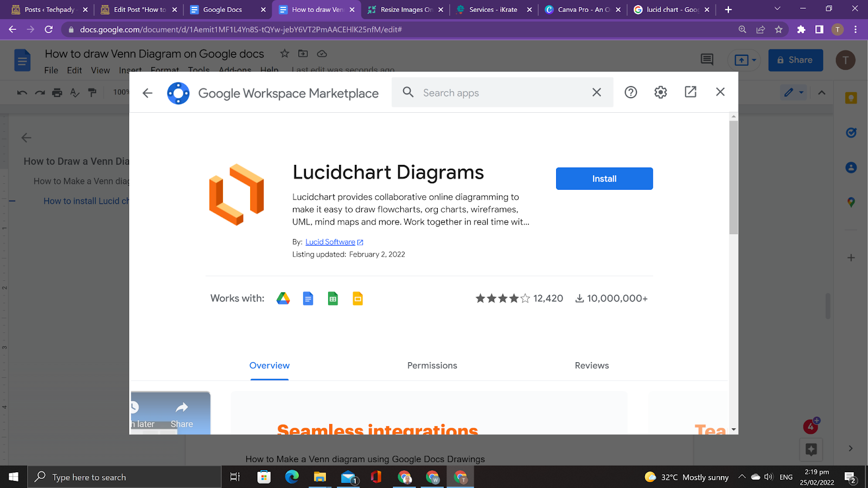868x488 pixels.
Task: Click the Explore button in Docs
Action: [811, 450]
